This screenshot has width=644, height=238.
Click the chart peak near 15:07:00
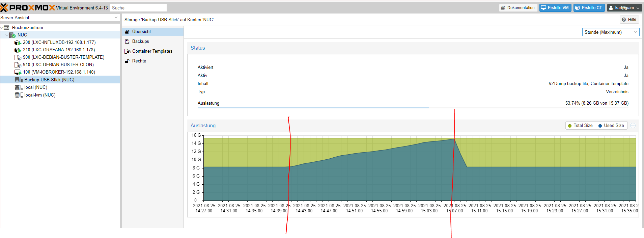pos(454,139)
